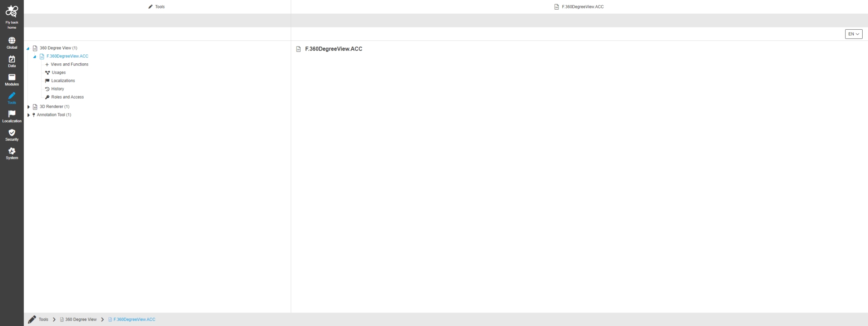
Task: Click the Annotation Tool pin icon
Action: tap(34, 115)
